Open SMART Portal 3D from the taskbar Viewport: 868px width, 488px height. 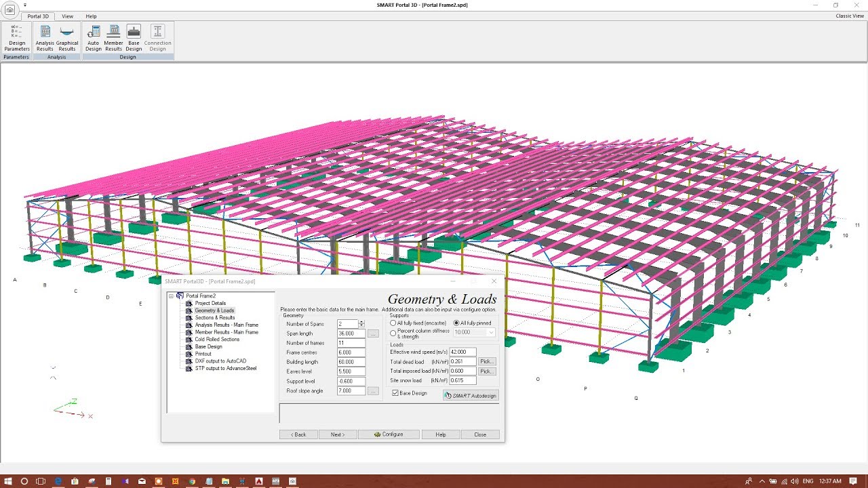point(292,481)
